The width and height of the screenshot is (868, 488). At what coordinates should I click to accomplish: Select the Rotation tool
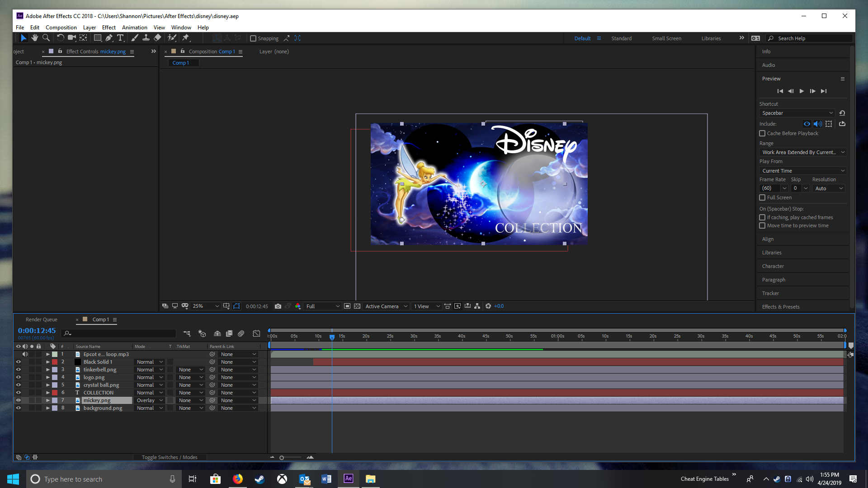coord(60,38)
